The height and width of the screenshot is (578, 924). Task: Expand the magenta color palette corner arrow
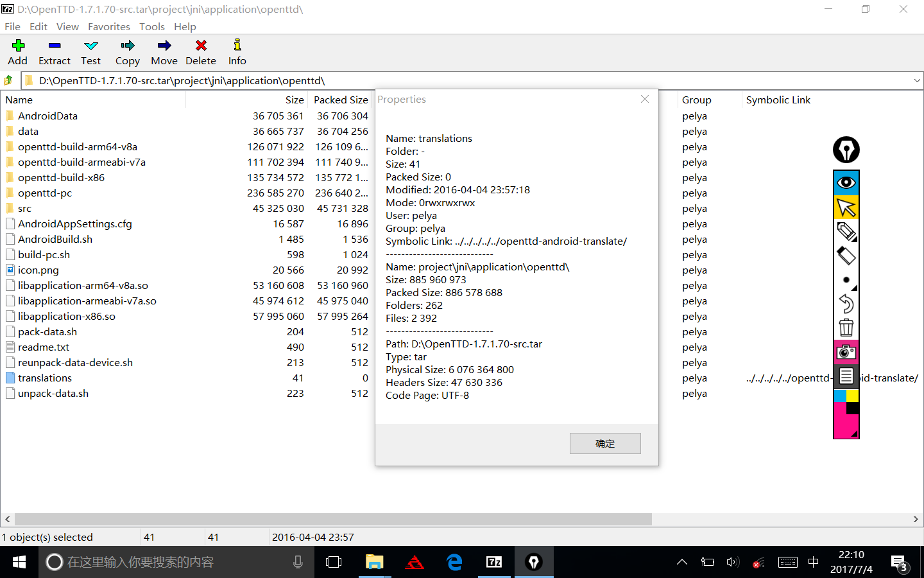pyautogui.click(x=854, y=433)
